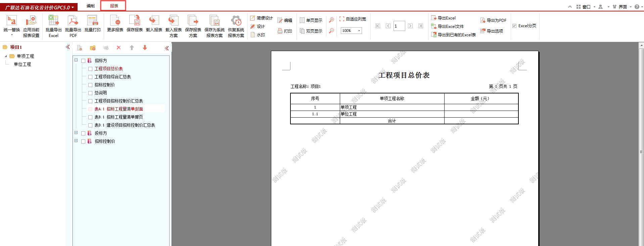
Task: Collapse the ribbon with the up chevron
Action: pyautogui.click(x=570, y=7)
